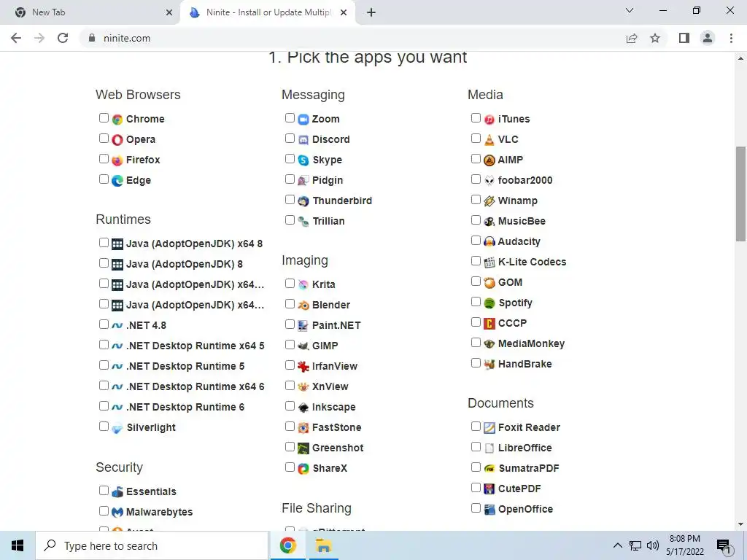Click the HandBrake app icon
The image size is (747, 560).
pyautogui.click(x=489, y=365)
